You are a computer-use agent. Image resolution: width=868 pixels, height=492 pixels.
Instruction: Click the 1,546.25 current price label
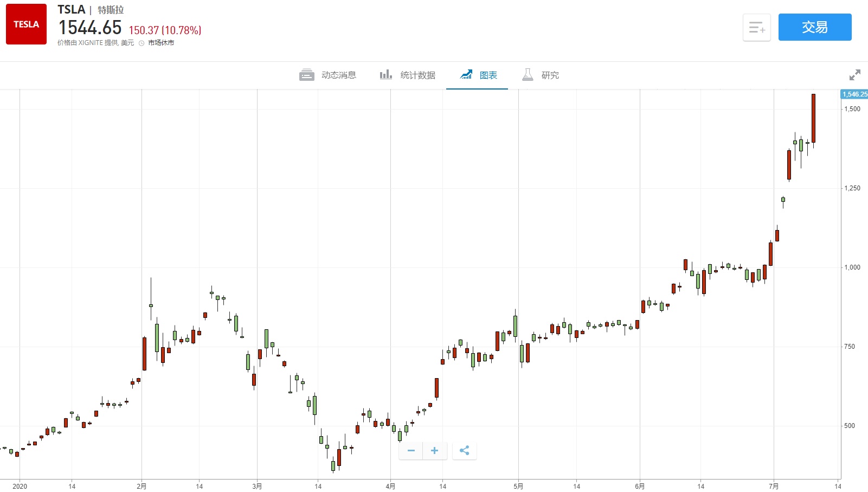point(854,94)
